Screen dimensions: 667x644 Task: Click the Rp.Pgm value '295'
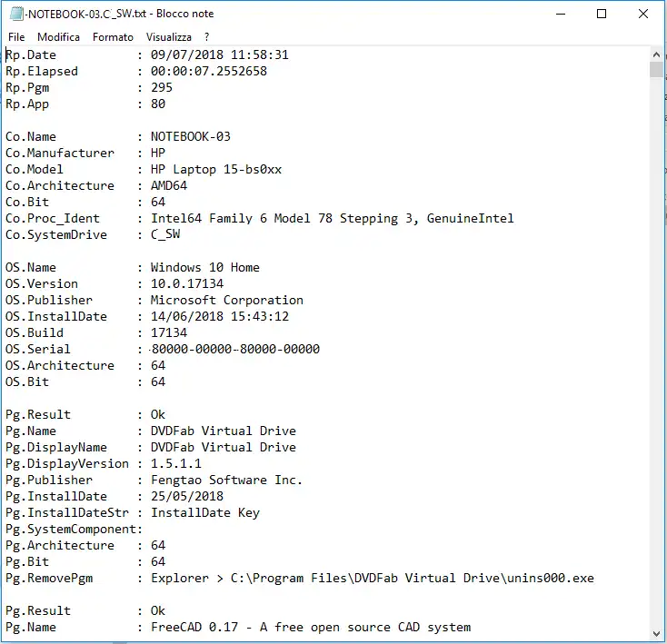pyautogui.click(x=162, y=87)
